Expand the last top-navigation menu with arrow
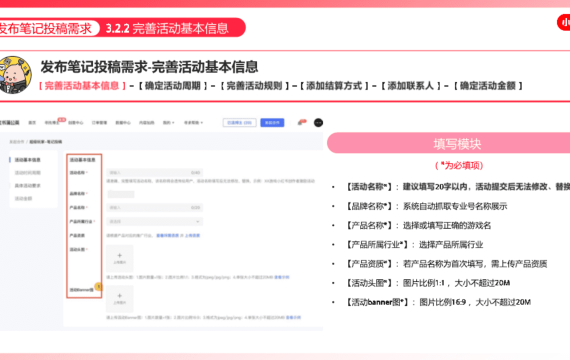Screen dimensions: 570x360 [193, 123]
